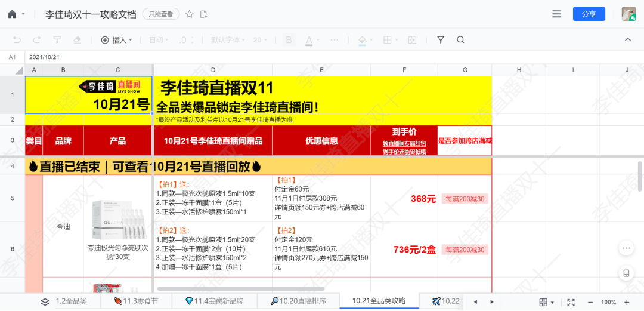Expand fill color options arrow

pos(371,40)
